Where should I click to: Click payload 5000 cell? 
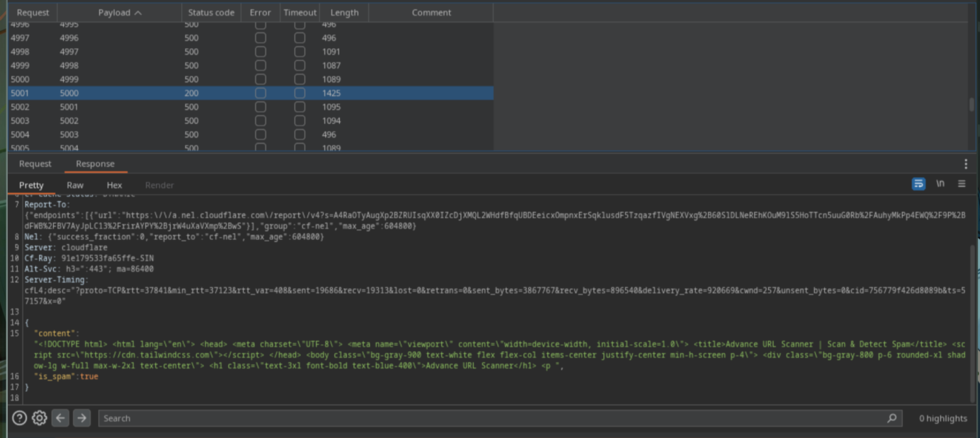69,93
